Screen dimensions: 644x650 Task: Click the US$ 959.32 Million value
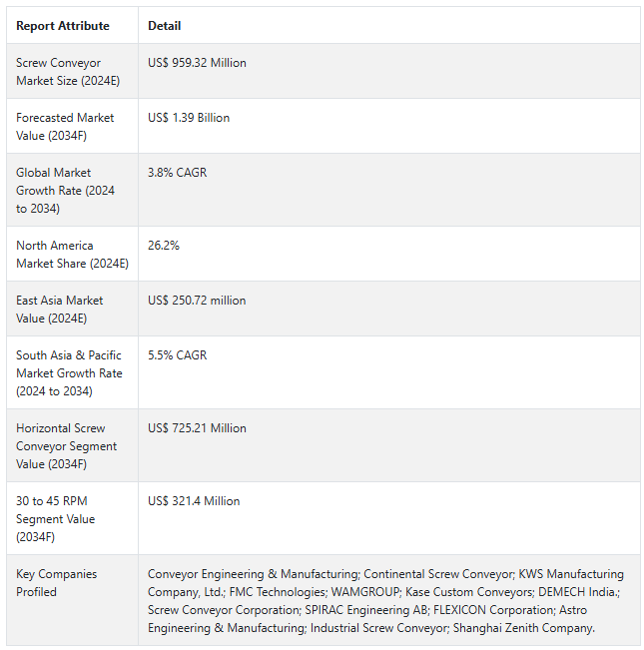tap(197, 63)
